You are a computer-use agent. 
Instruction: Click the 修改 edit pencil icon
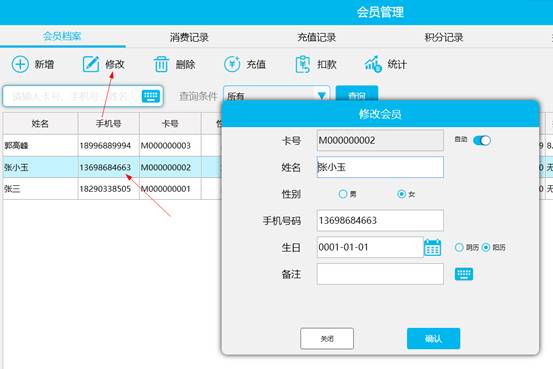(91, 64)
